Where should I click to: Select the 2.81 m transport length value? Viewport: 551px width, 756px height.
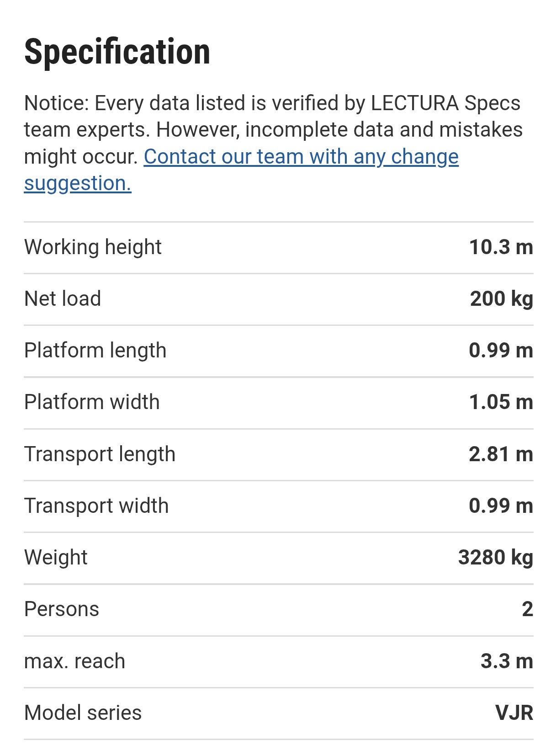[x=501, y=454]
